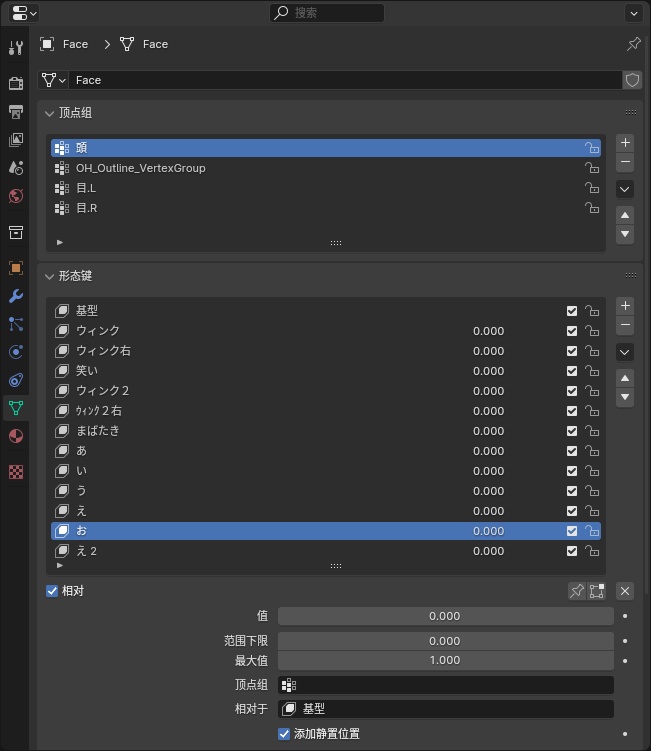Add a new shape key

pyautogui.click(x=625, y=306)
